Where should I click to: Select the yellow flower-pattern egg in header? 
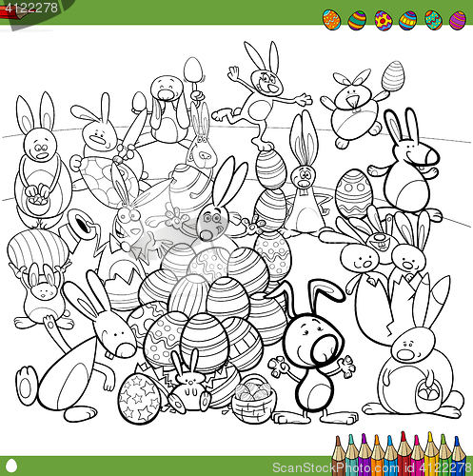click(384, 20)
